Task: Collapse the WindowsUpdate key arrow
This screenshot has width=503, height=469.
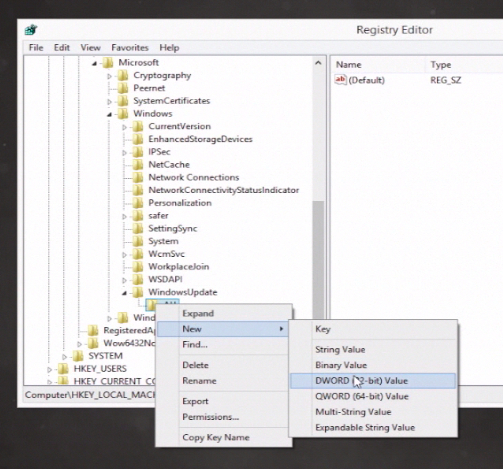Action: coord(125,293)
